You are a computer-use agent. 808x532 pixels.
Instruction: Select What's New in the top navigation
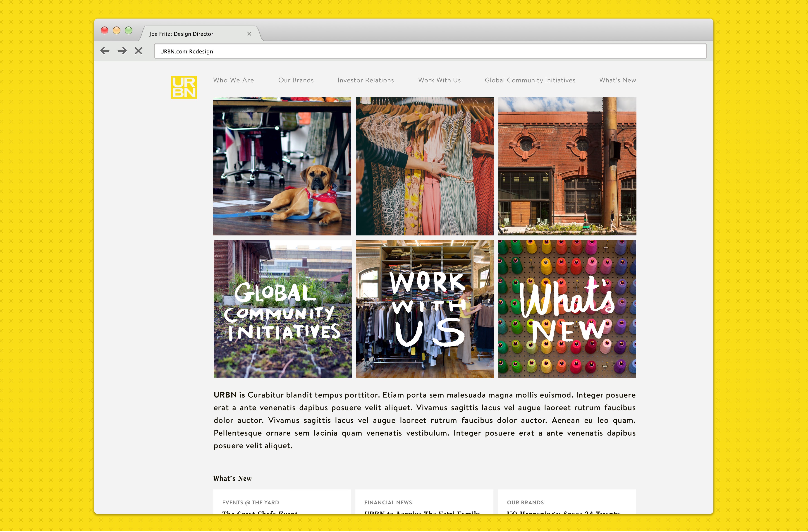point(617,80)
